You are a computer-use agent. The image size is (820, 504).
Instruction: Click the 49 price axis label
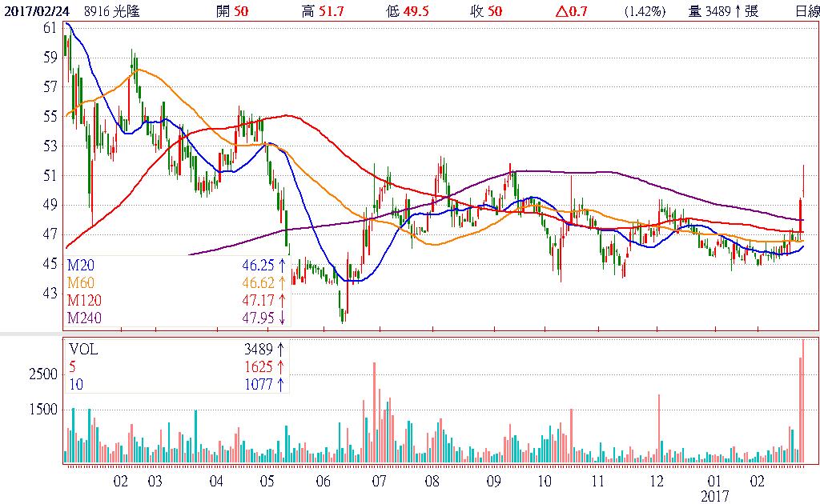click(x=50, y=205)
